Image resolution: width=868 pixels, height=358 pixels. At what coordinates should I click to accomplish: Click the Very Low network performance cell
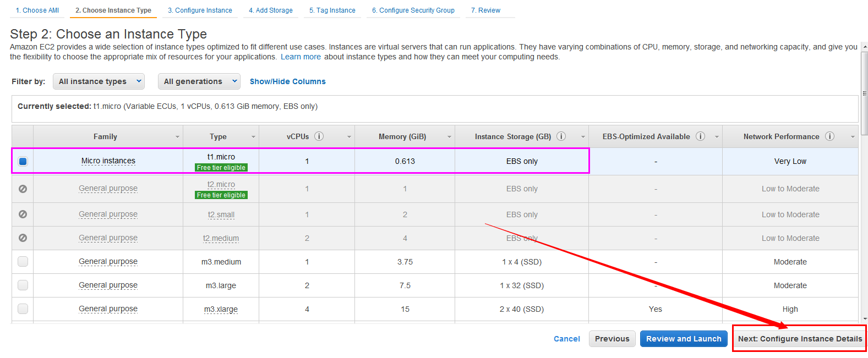tap(790, 161)
